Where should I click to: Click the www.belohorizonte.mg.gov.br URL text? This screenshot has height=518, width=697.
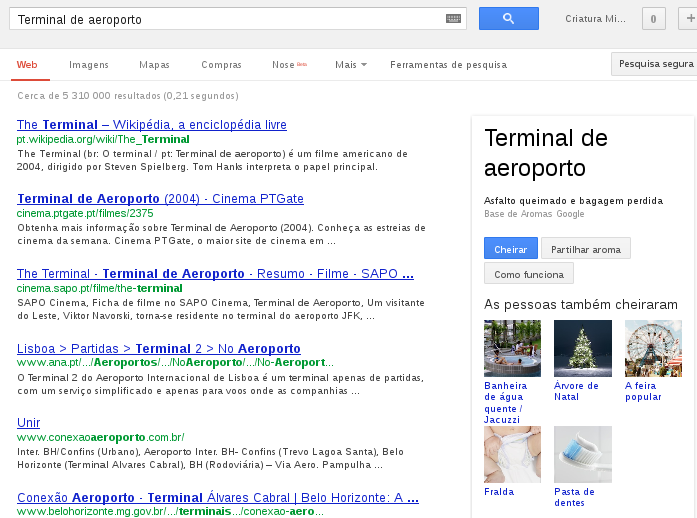[x=170, y=511]
